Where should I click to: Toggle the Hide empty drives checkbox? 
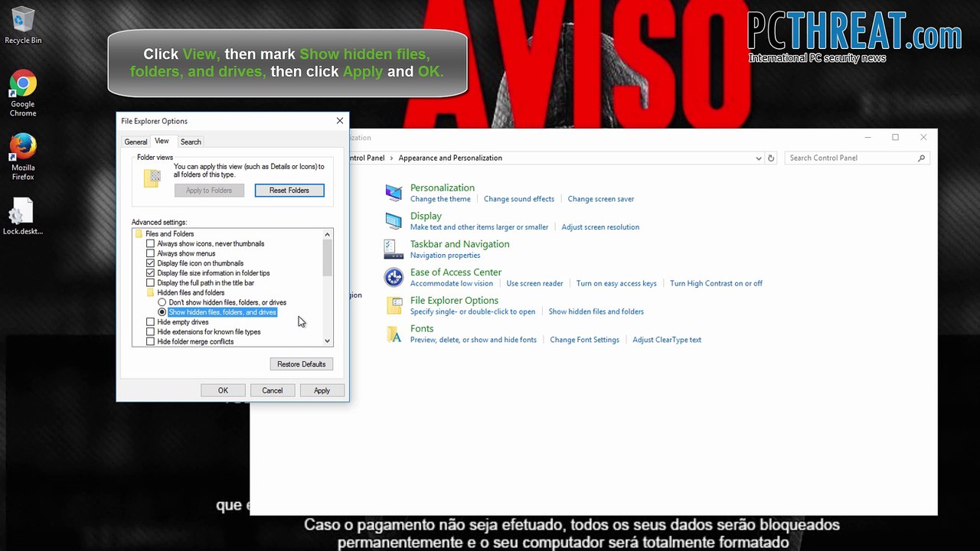click(150, 322)
